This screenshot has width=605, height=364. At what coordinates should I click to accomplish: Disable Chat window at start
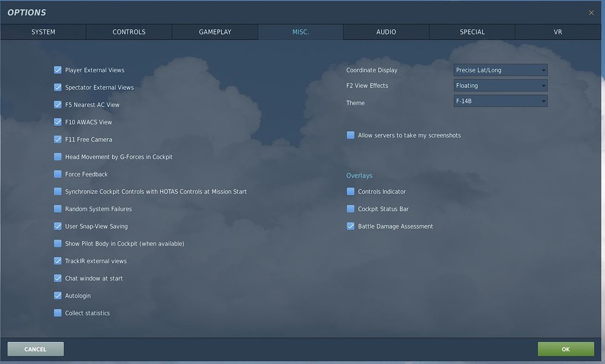coord(57,278)
